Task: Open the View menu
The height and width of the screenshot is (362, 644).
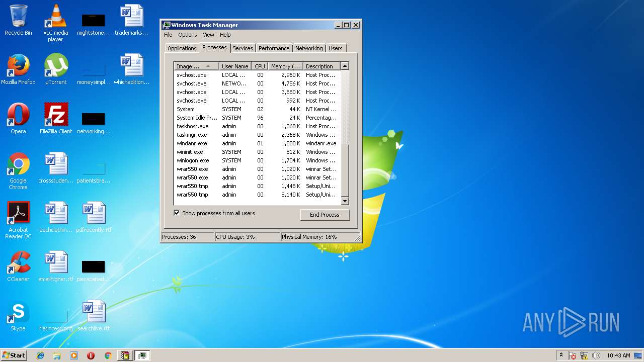Action: (208, 35)
